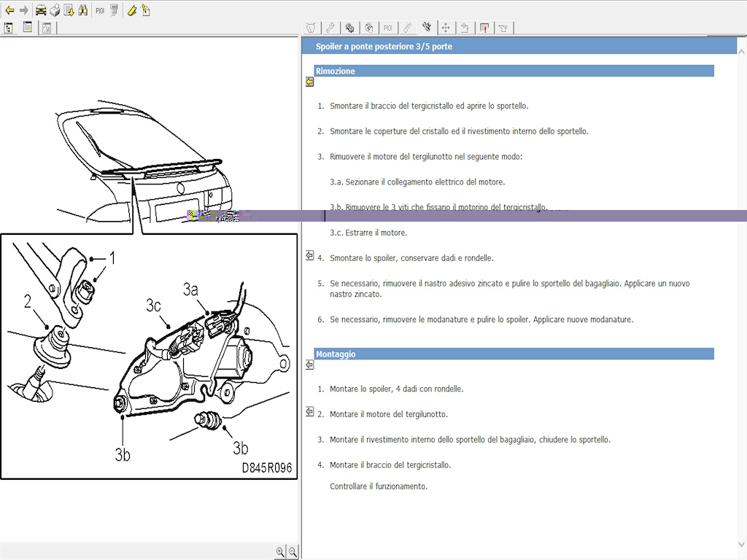Click 'Montare il rivestimento interno dello sportello' step

pyautogui.click(x=471, y=440)
